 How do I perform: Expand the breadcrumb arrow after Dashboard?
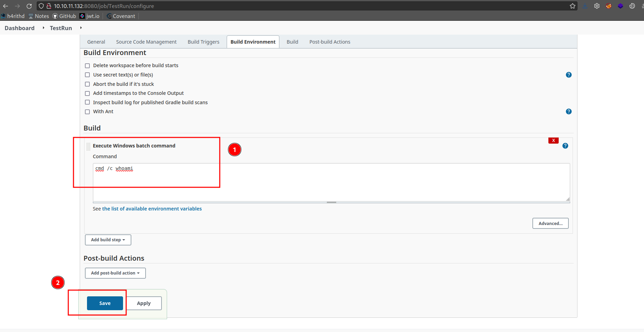43,28
